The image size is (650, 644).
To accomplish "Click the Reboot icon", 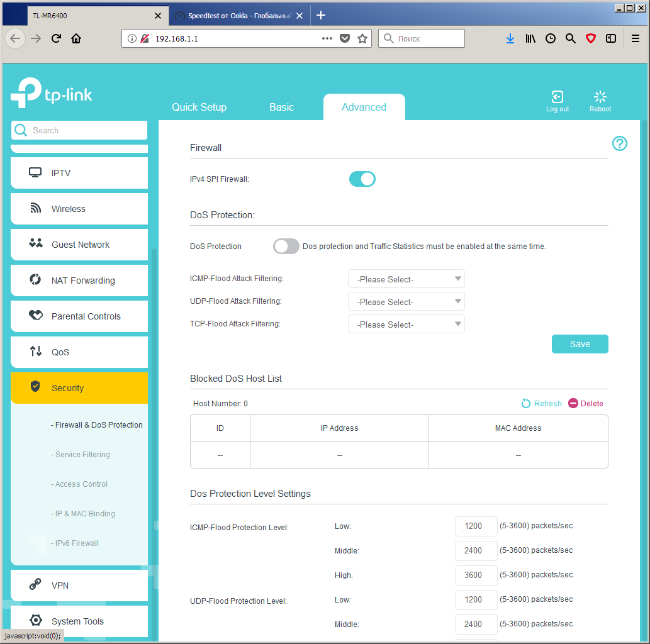I will [x=600, y=97].
